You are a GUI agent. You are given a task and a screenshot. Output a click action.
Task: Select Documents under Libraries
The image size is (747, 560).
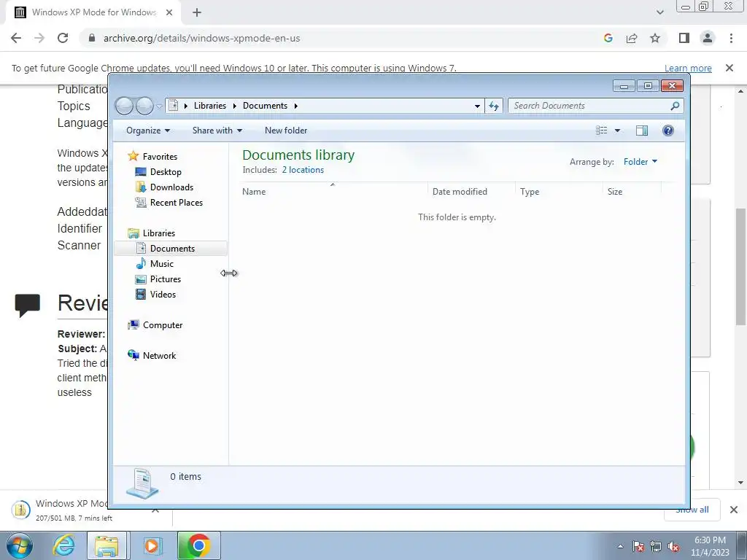(x=172, y=249)
